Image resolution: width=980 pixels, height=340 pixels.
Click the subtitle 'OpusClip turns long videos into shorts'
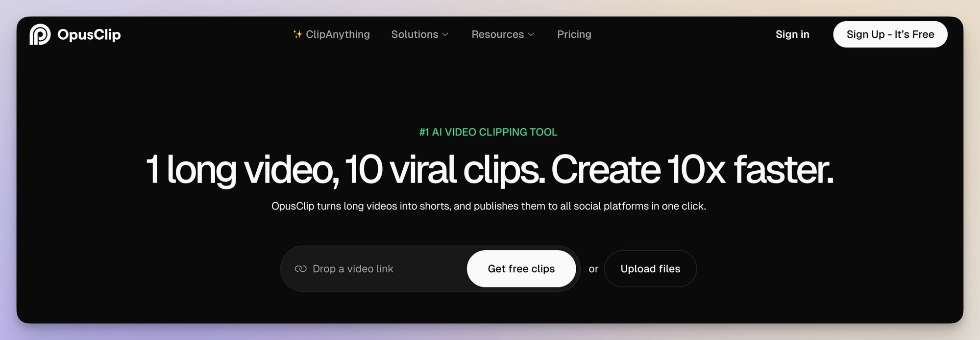(361, 206)
